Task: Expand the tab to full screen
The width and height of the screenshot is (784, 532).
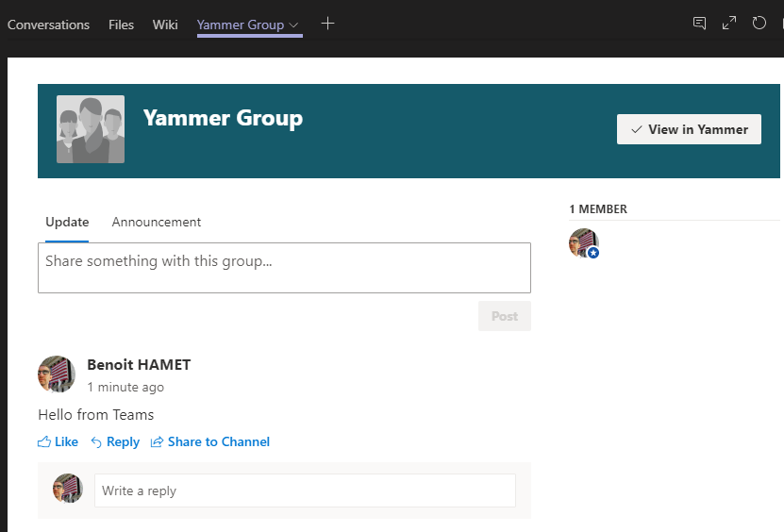Action: click(729, 24)
